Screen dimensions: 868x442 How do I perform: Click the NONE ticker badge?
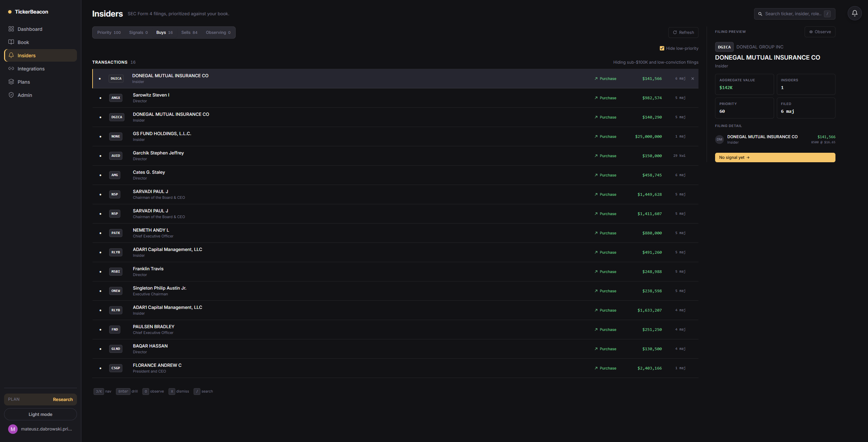[x=116, y=136]
